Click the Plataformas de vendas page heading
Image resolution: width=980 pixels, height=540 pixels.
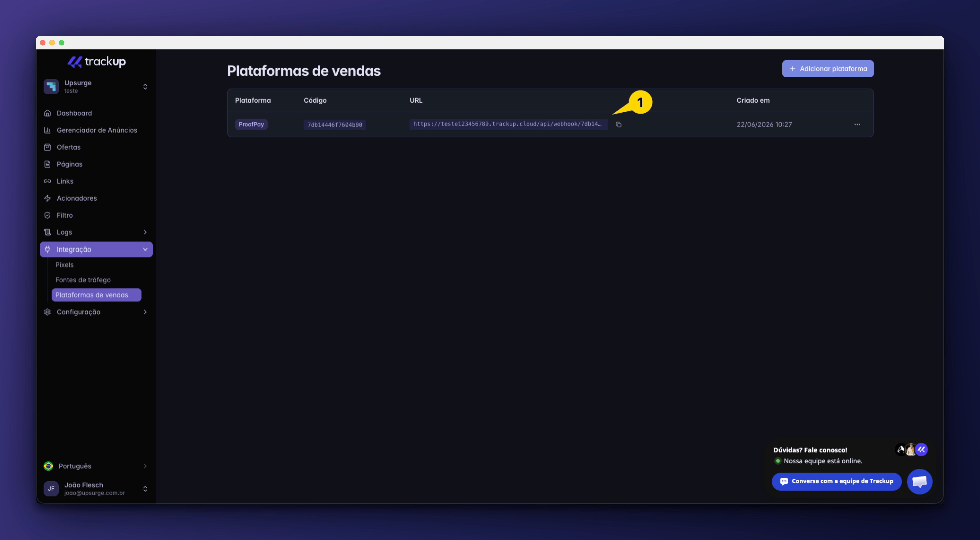(304, 71)
